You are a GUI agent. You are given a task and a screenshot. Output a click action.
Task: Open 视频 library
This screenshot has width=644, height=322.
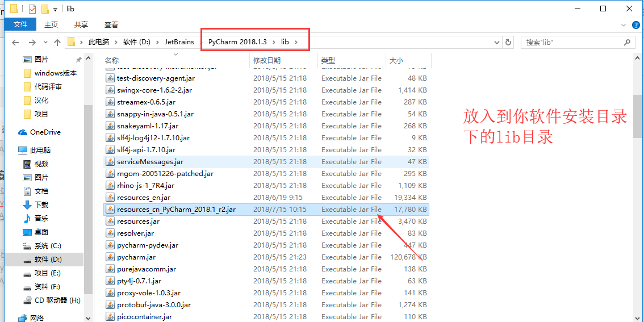point(41,164)
